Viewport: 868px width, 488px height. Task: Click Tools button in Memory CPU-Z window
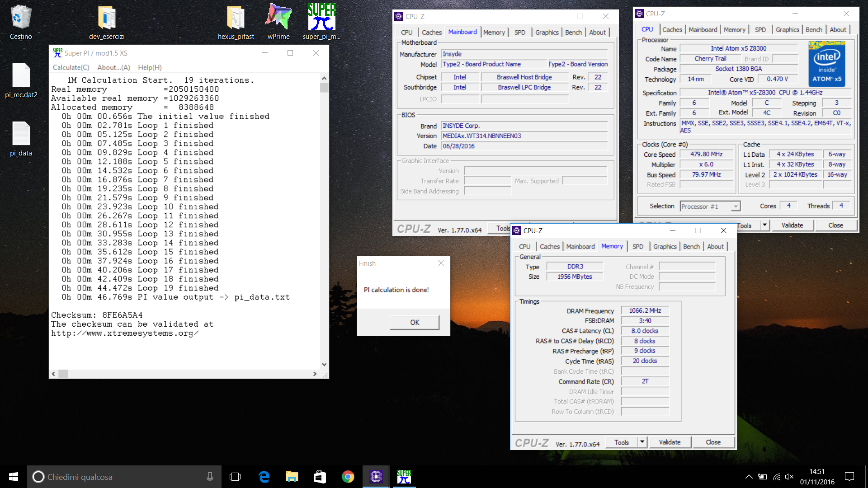click(621, 442)
